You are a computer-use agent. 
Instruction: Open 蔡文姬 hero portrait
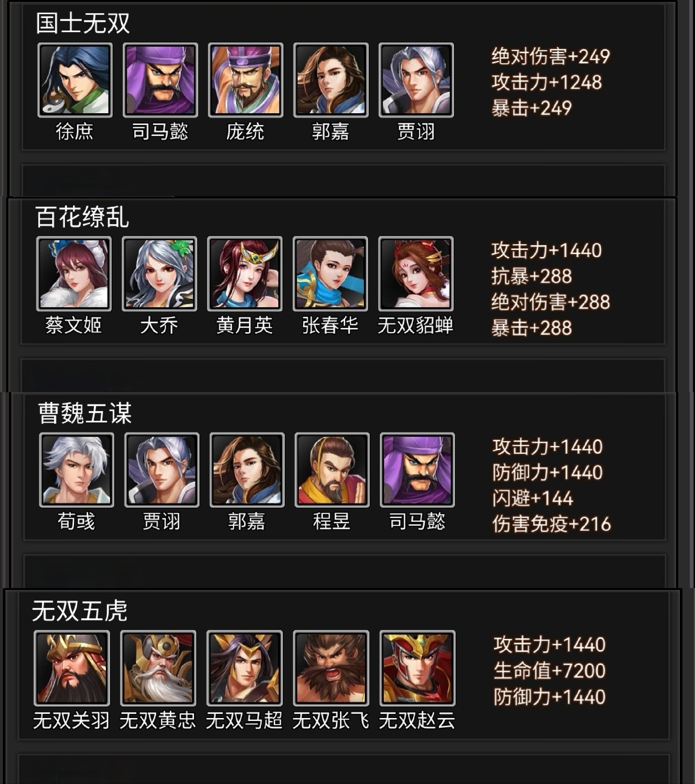74,273
